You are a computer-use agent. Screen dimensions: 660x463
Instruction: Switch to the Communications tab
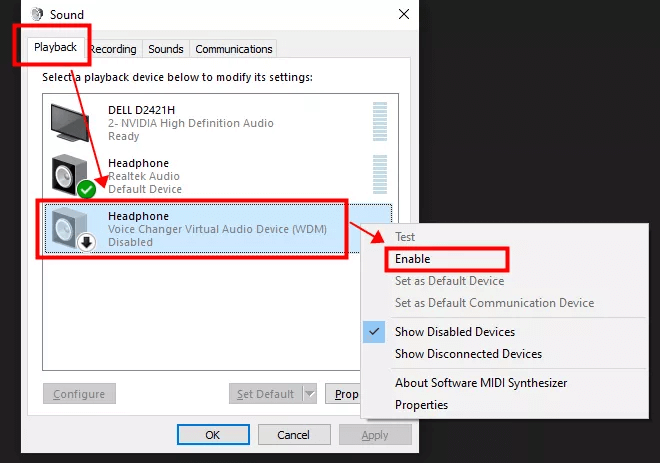(233, 49)
